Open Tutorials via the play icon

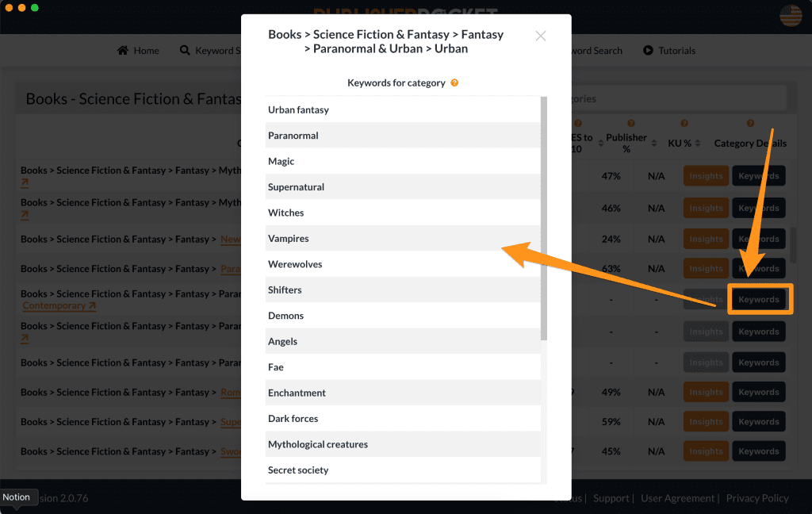click(x=648, y=51)
